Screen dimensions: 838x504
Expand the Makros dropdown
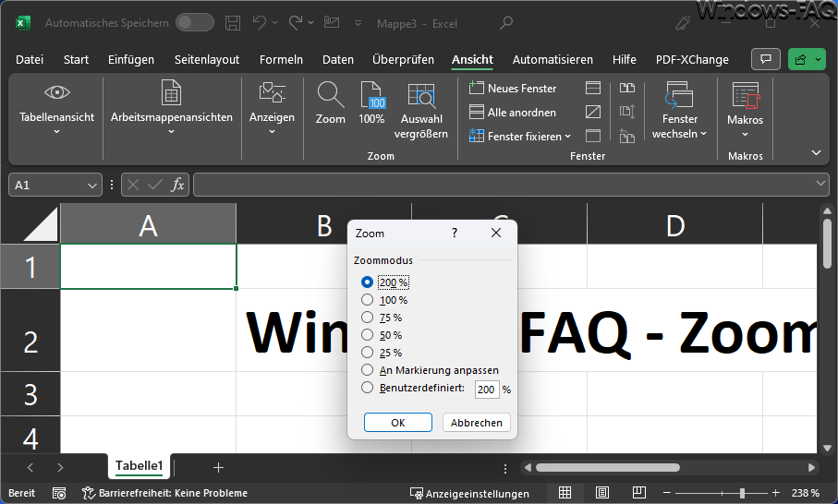(745, 134)
